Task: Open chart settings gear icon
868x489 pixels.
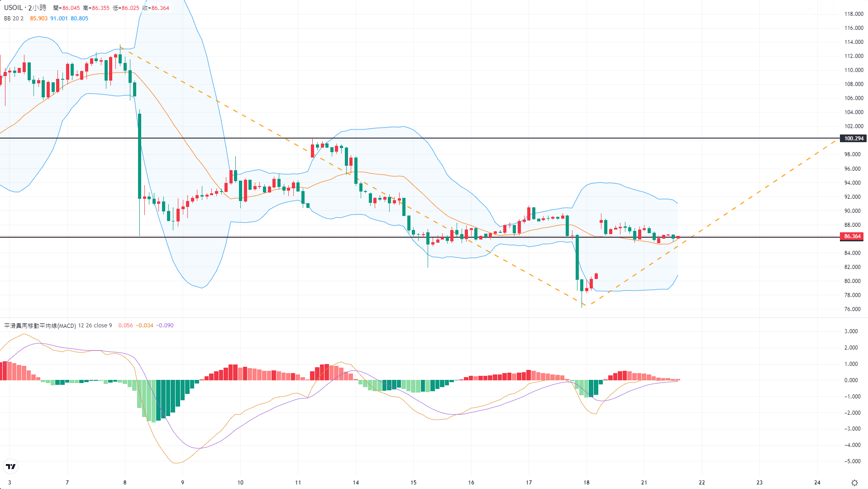Action: click(x=854, y=482)
